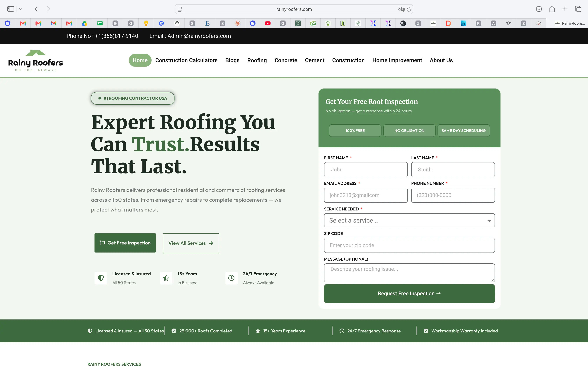Click the phone number +1(866)817-9140
The width and height of the screenshot is (588, 368).
point(116,36)
